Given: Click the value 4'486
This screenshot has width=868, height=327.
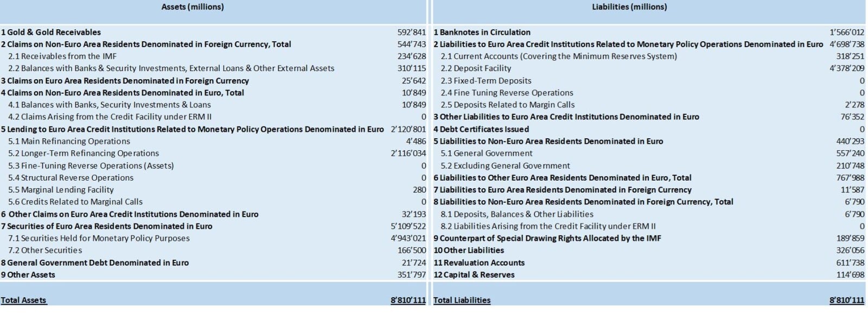Looking at the screenshot, I should (416, 141).
